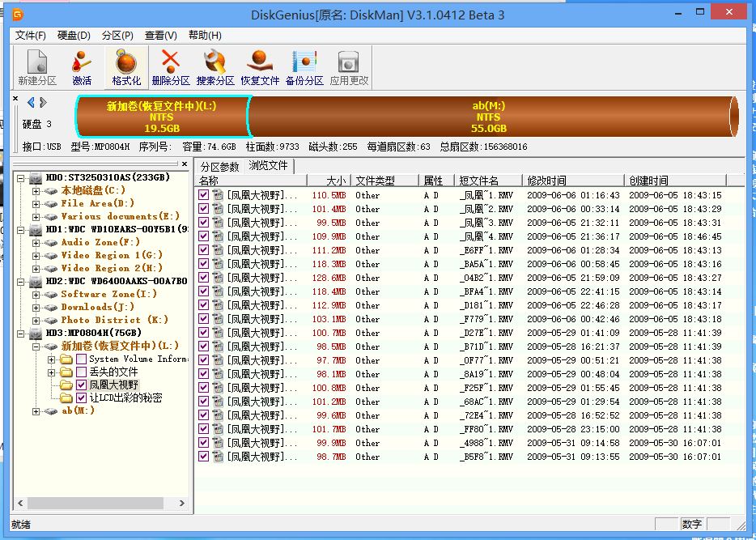
Task: Click the folder icon of 凤凰大视野
Action: (x=66, y=385)
